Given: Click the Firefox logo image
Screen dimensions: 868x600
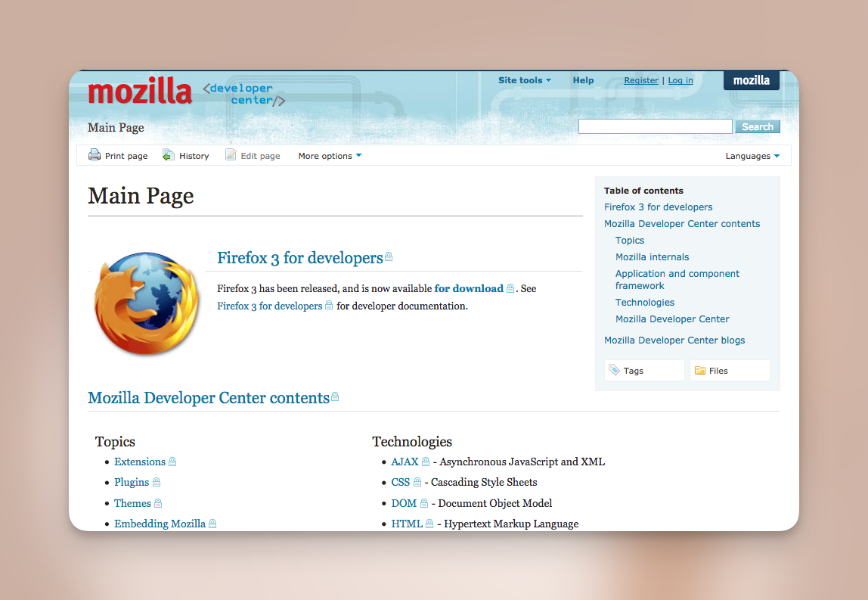Looking at the screenshot, I should point(147,304).
